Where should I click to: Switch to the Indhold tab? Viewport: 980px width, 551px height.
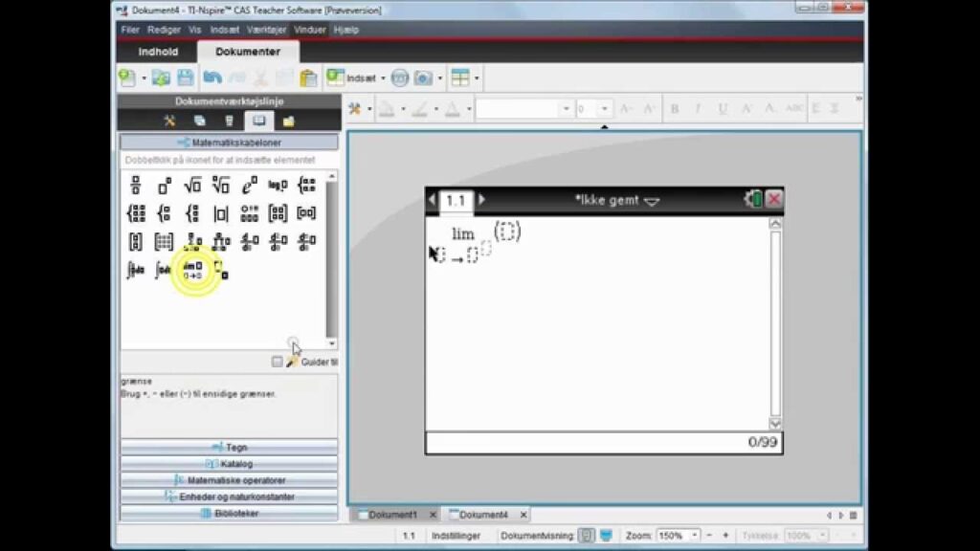click(x=158, y=52)
